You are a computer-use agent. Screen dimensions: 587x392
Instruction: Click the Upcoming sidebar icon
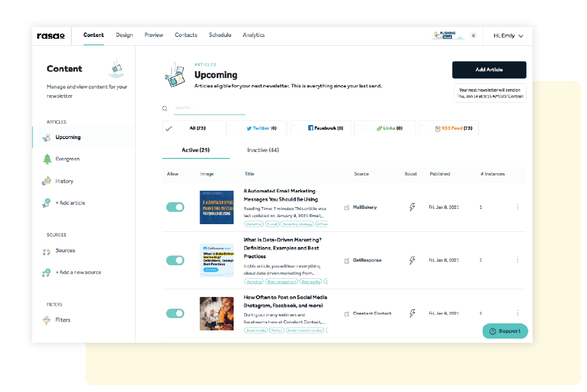pyautogui.click(x=46, y=137)
